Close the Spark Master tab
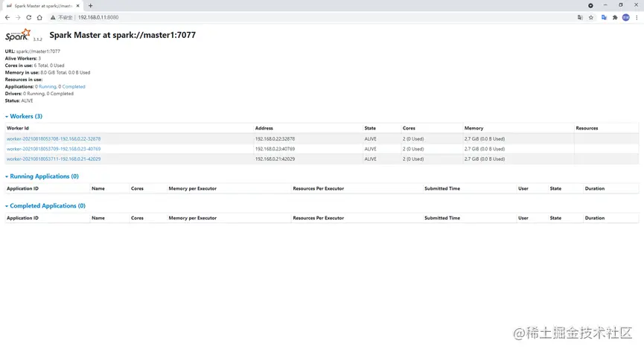The height and width of the screenshot is (352, 644). pyautogui.click(x=77, y=6)
